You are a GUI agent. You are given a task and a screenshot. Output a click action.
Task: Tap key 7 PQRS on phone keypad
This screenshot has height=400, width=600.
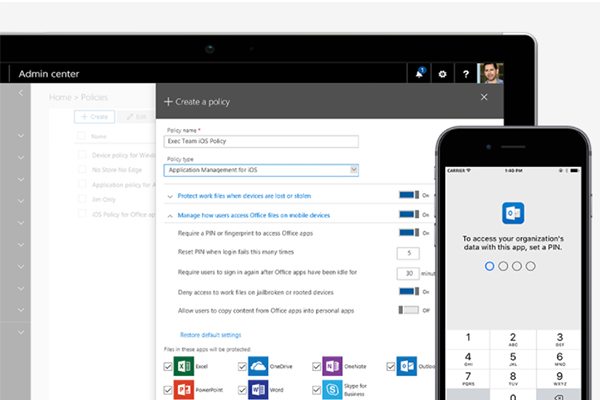468,378
